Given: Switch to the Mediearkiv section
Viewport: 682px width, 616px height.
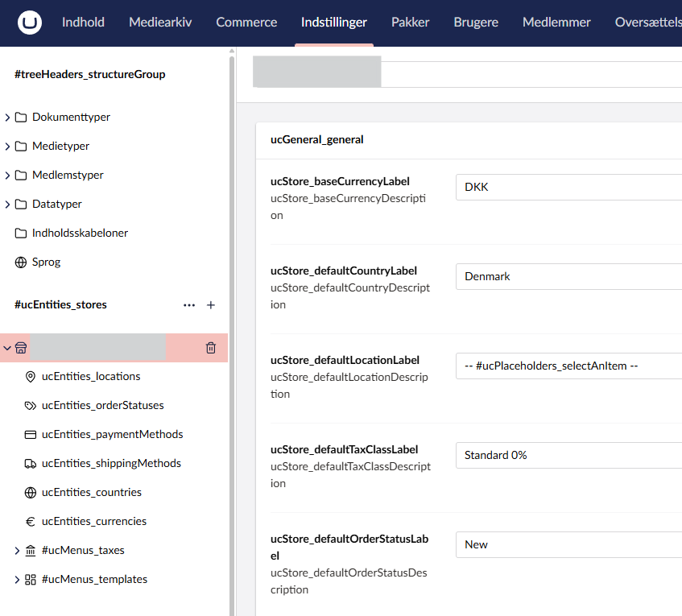Looking at the screenshot, I should [160, 23].
